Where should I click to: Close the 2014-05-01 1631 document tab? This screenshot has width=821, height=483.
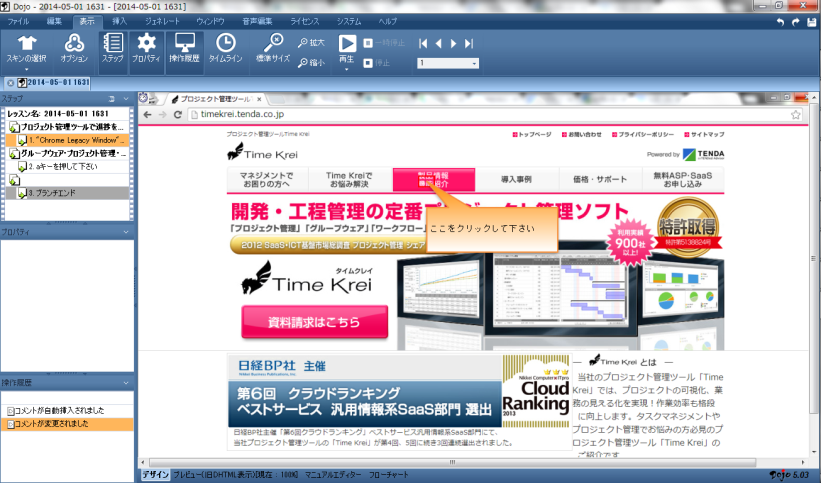coord(10,83)
